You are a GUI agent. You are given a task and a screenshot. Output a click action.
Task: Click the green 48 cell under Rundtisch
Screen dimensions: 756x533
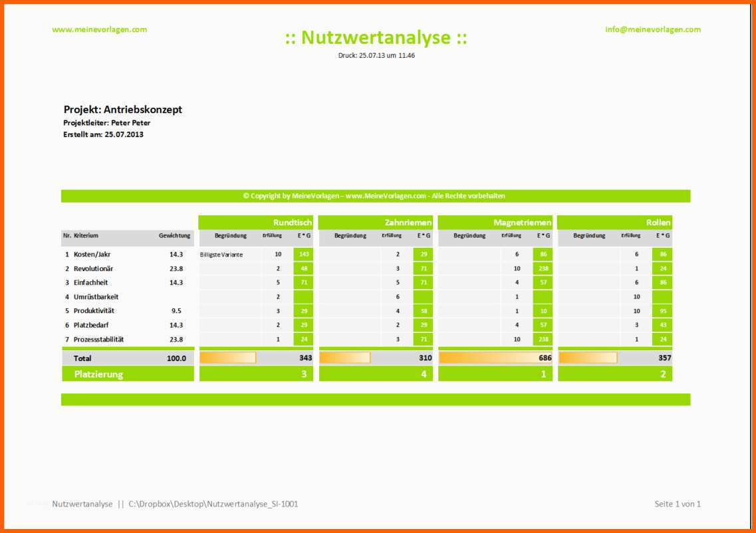pos(303,268)
